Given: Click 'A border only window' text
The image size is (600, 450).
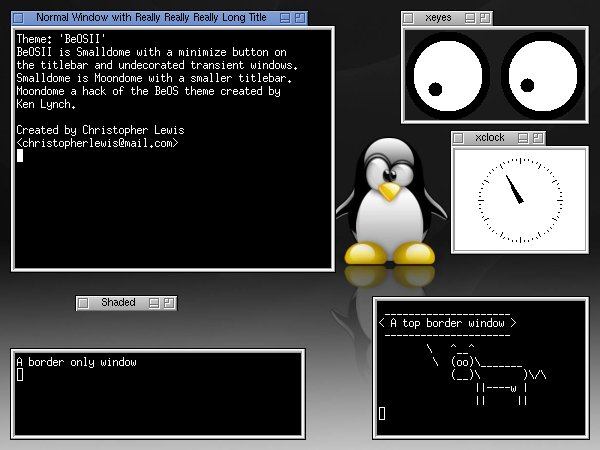Looking at the screenshot, I should click(x=77, y=362).
